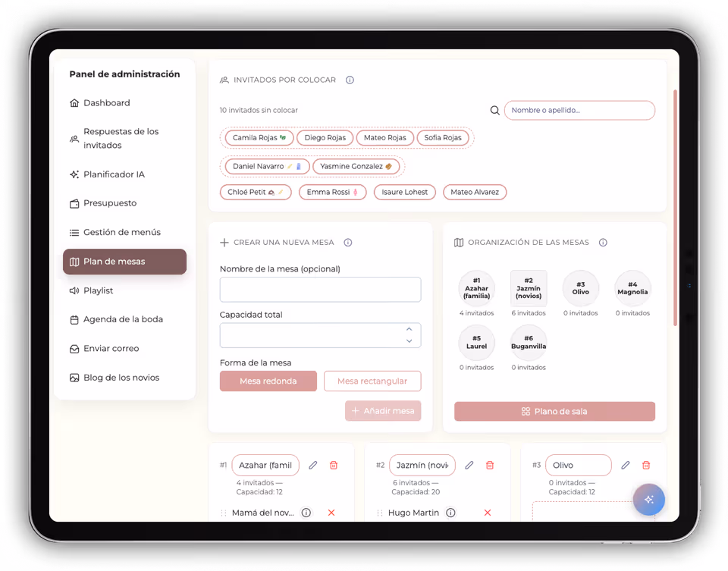Show info for Mamá del novio guest
Screen dimensions: 728x571
[306, 513]
